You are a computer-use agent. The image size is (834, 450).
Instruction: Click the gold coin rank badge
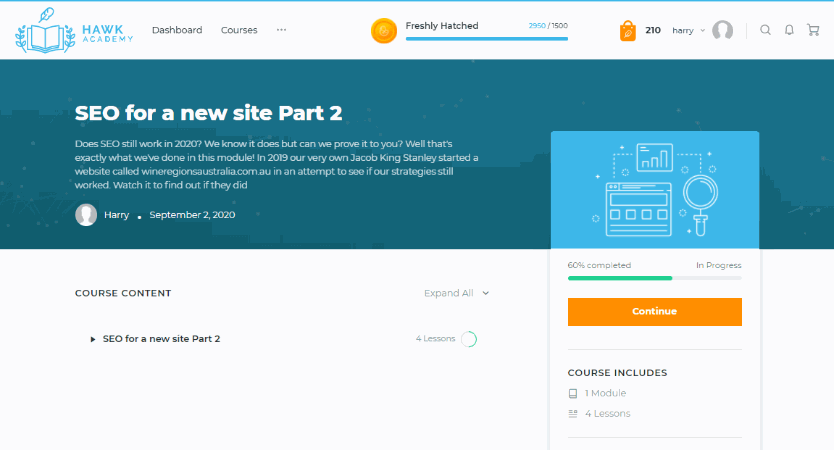pos(384,31)
